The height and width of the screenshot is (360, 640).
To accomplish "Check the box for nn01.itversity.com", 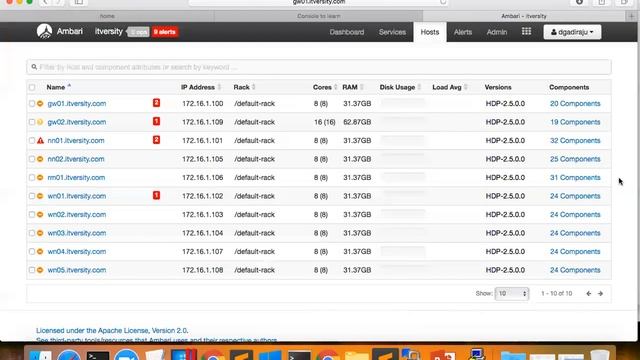I will [32, 140].
